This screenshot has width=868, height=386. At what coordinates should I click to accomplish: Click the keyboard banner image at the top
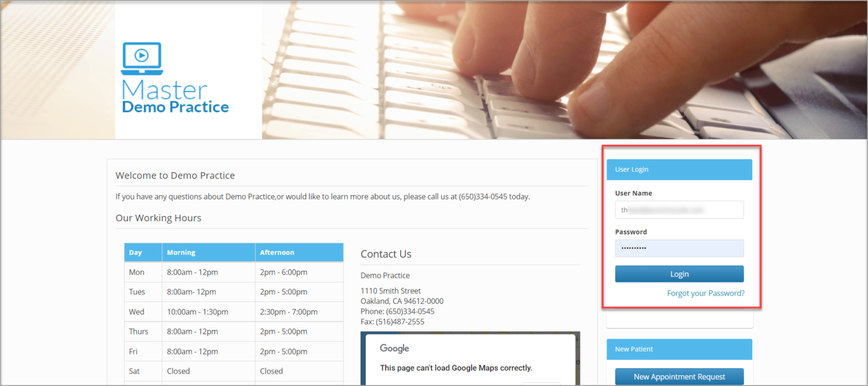[565, 70]
